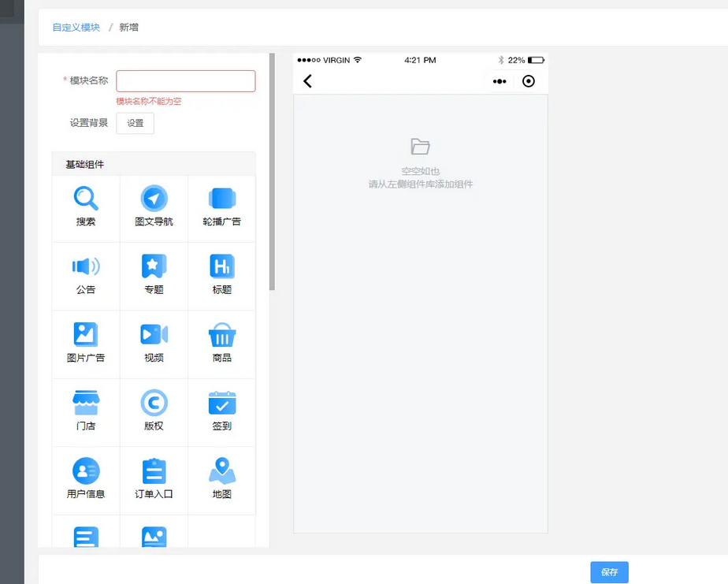Tap the phone preview back arrow
The height and width of the screenshot is (584, 728).
(x=308, y=81)
